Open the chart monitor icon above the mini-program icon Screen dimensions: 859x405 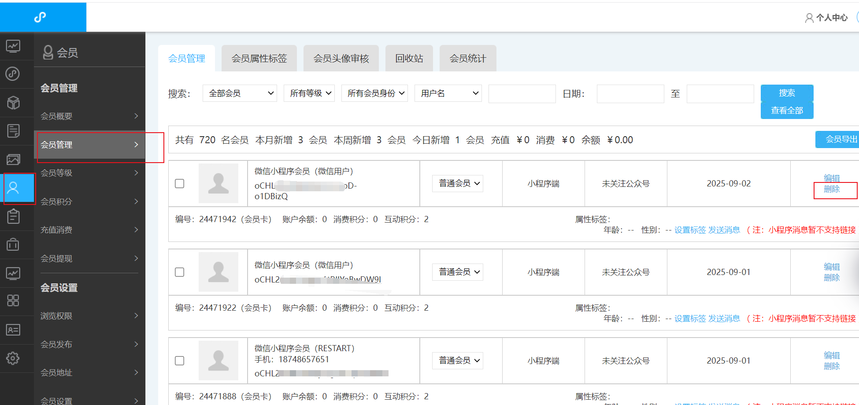pos(13,46)
